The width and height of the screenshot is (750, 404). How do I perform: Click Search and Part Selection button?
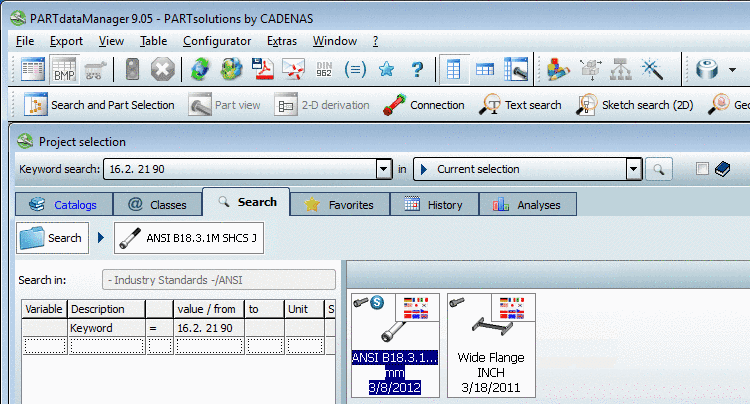[x=99, y=105]
